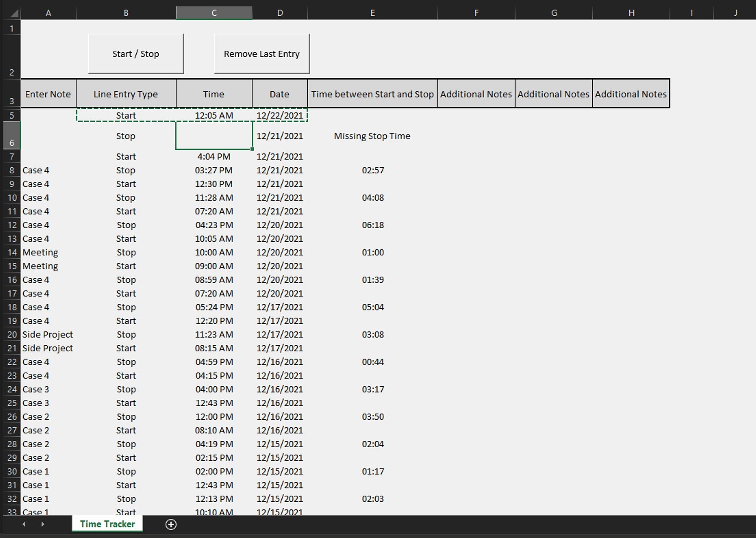Select row 6 header

[x=12, y=136]
